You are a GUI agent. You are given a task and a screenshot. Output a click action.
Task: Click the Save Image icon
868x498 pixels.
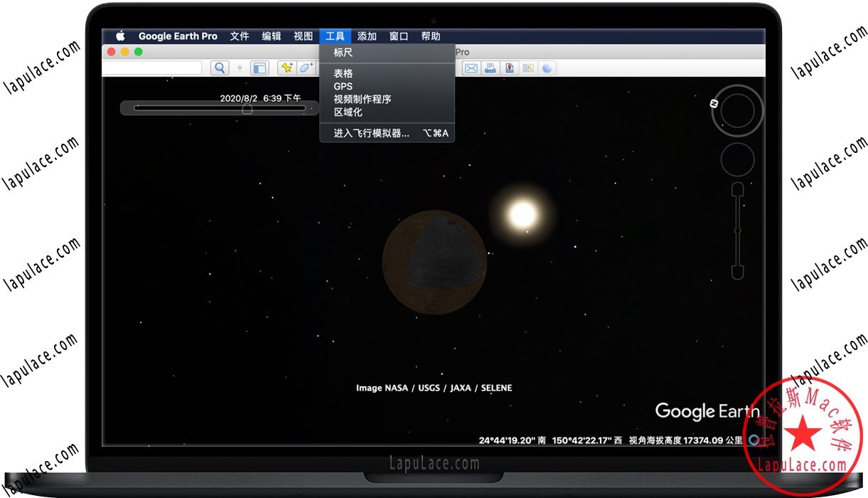coord(509,68)
